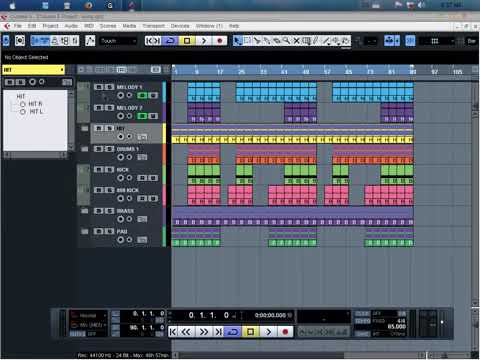Transport panel: red Record button
Screen dimensions: 480x360
(285, 332)
